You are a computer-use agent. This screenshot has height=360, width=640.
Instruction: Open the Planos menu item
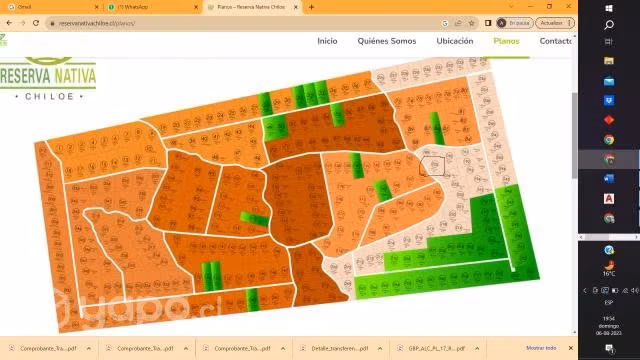click(x=506, y=41)
